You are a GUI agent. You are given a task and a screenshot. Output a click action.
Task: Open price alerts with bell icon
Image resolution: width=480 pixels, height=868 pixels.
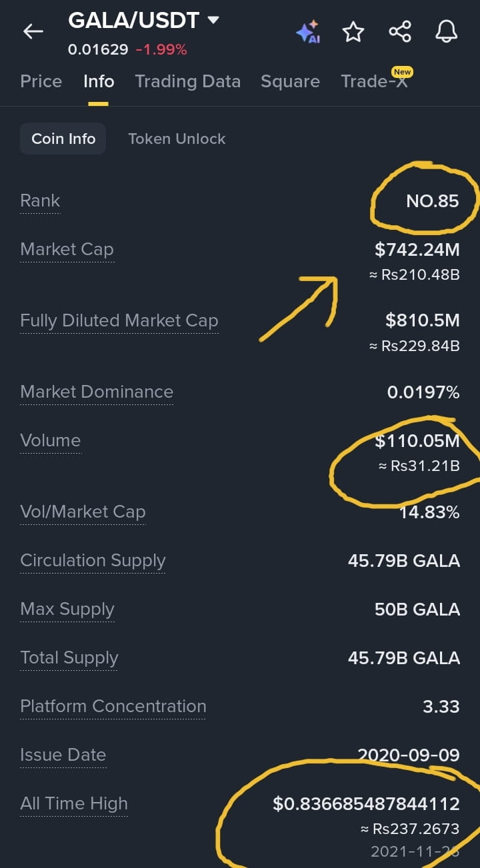point(447,31)
